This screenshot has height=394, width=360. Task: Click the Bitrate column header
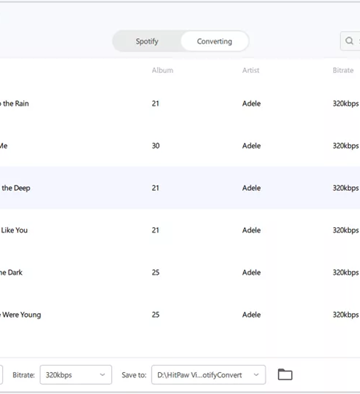pos(343,70)
